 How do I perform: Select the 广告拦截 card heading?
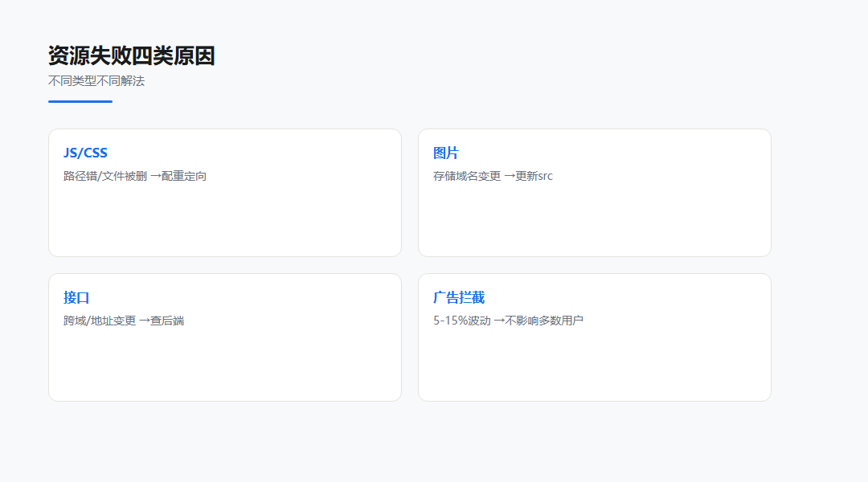(x=458, y=298)
